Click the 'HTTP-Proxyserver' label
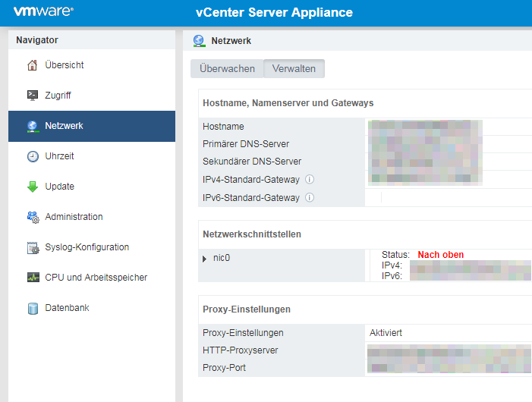 [x=241, y=350]
